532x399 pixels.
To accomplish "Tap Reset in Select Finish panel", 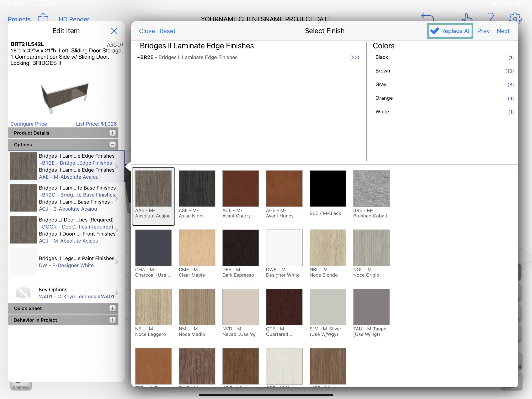I will point(167,31).
